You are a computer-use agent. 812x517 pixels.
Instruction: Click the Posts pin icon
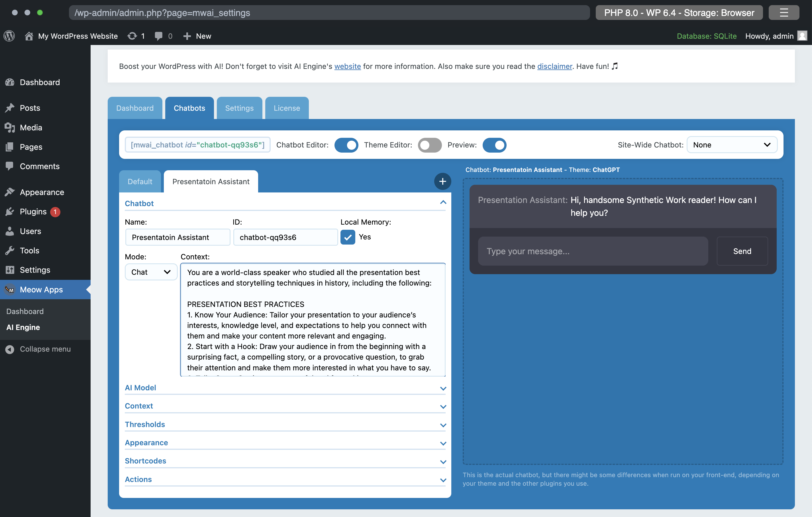10,108
